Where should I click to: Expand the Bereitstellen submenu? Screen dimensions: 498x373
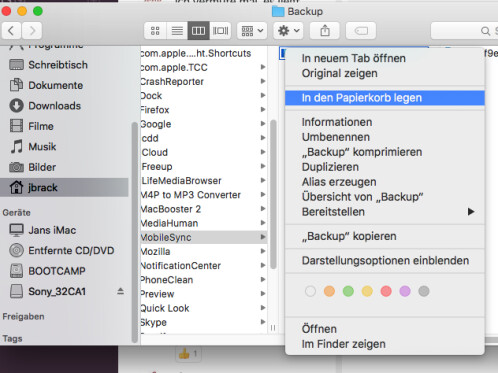pyautogui.click(x=385, y=212)
